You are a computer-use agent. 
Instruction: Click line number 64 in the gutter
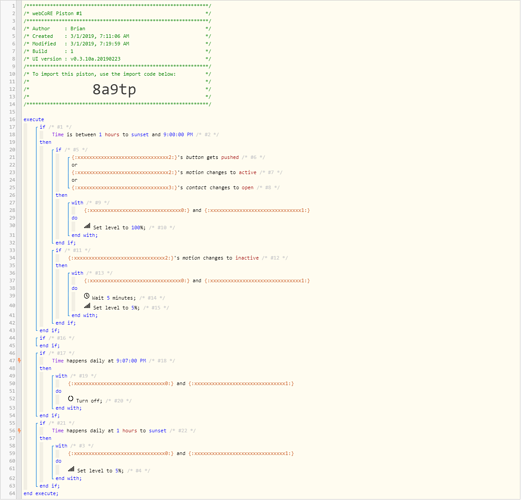pos(12,494)
